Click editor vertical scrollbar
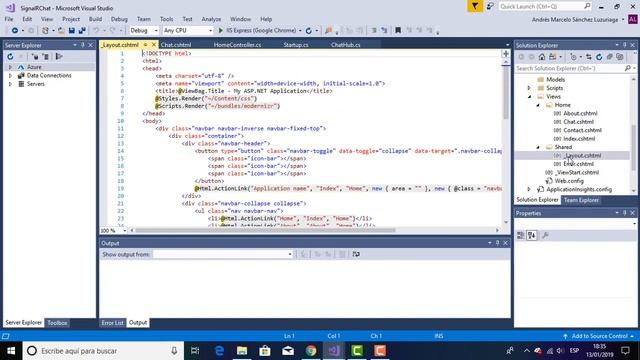 [x=506, y=92]
